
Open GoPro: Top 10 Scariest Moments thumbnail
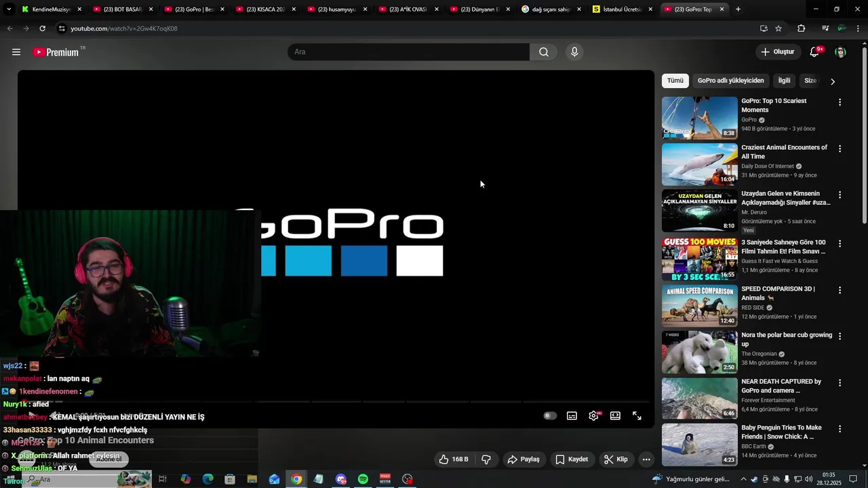tap(699, 118)
